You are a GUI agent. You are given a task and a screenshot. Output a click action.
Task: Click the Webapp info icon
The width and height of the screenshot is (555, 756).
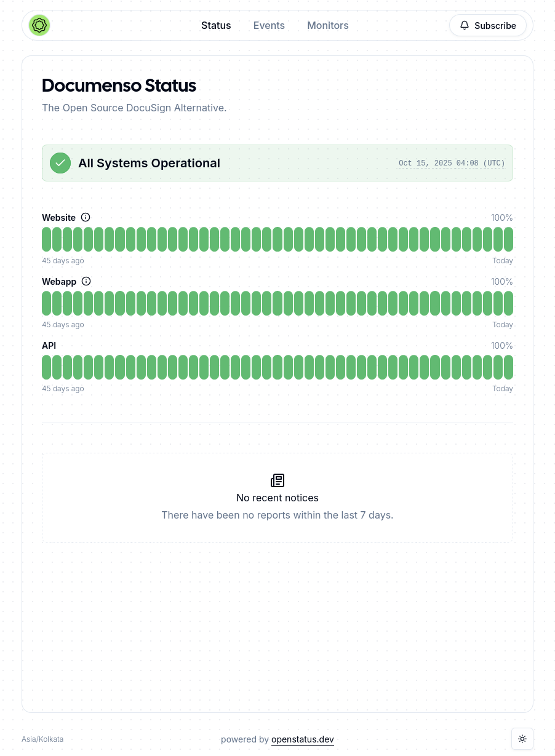click(x=86, y=281)
